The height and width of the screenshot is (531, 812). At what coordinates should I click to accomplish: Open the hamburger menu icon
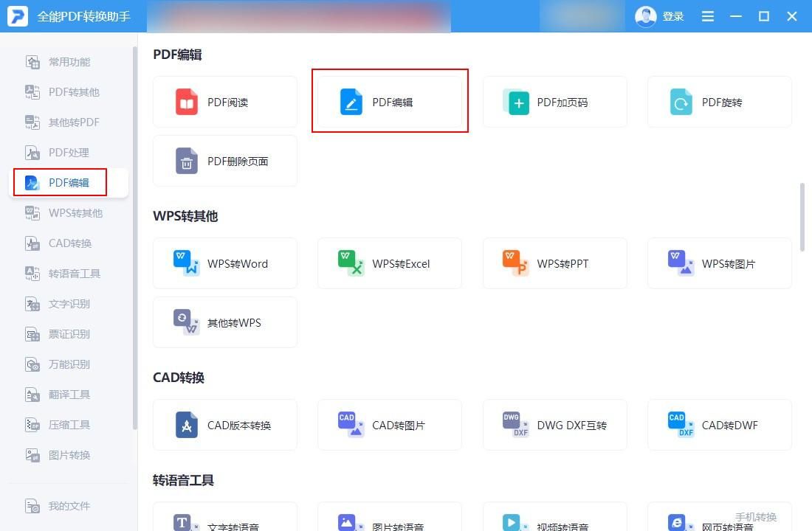(707, 16)
